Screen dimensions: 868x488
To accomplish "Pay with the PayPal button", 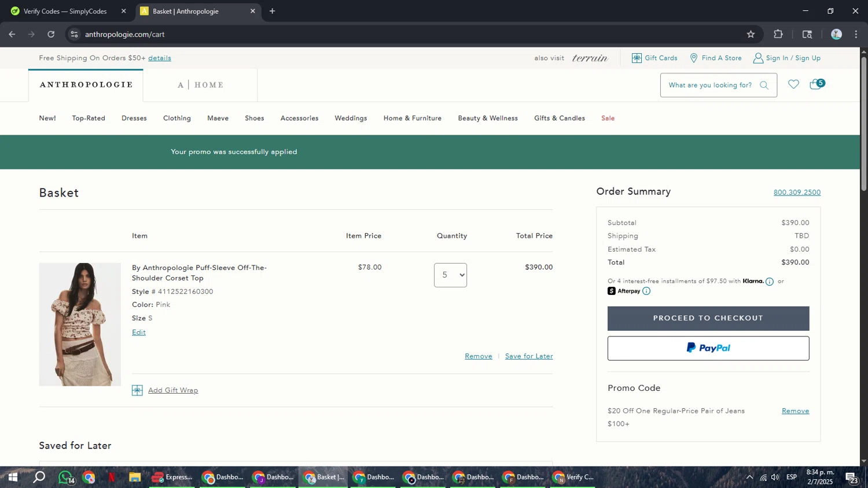I will (x=708, y=348).
